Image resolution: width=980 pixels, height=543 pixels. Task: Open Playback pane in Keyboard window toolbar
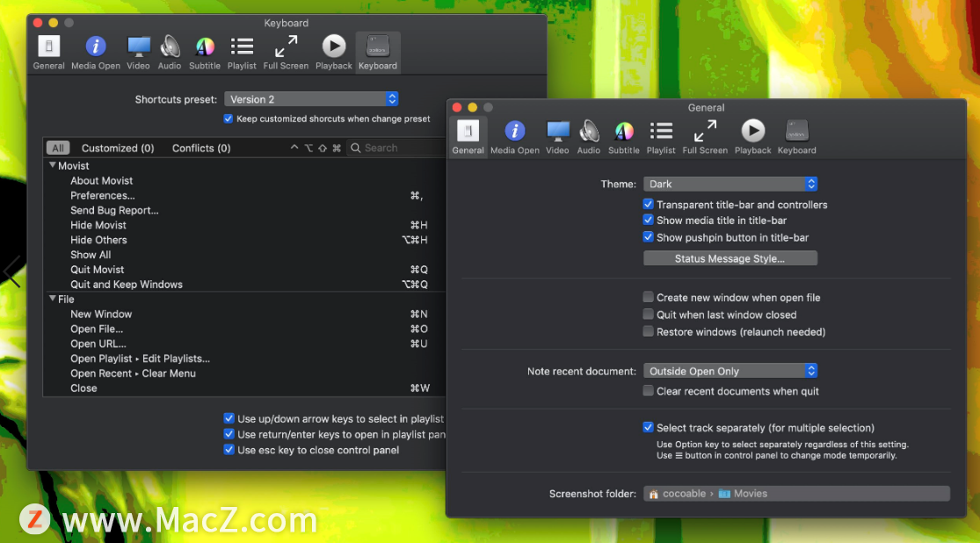tap(334, 53)
